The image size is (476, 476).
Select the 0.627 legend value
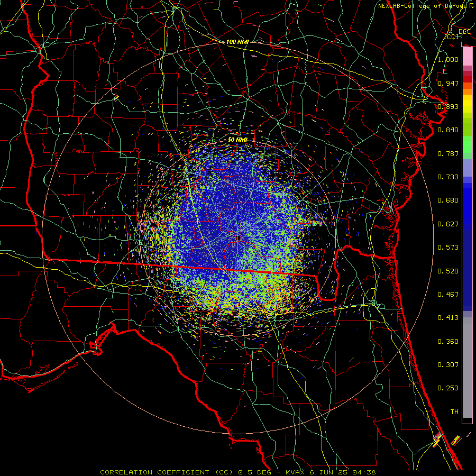pos(448,224)
